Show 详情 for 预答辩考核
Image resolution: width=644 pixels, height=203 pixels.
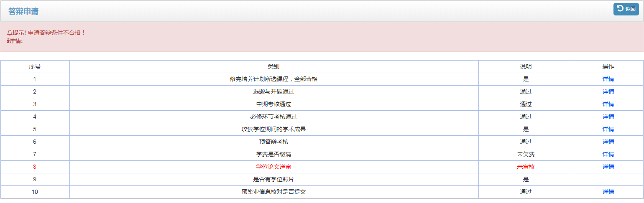point(608,142)
